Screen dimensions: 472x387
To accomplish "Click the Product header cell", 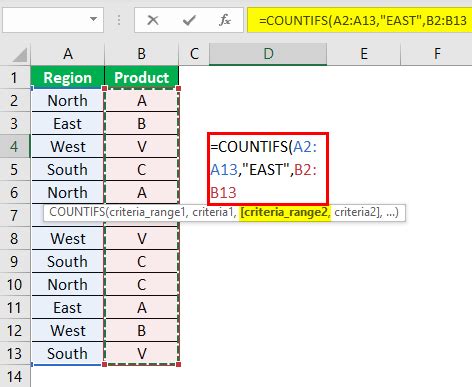I will point(142,77).
